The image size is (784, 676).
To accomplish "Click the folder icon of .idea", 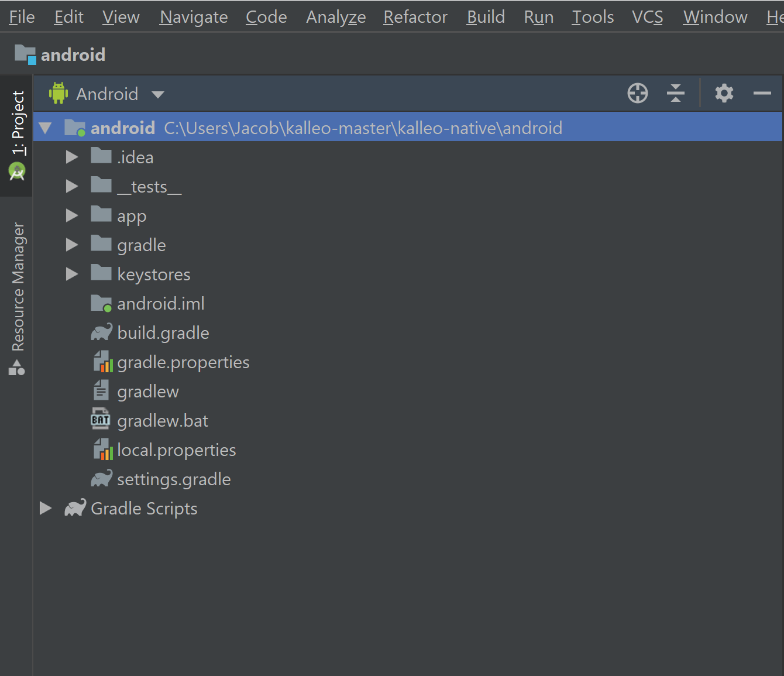I will [101, 156].
